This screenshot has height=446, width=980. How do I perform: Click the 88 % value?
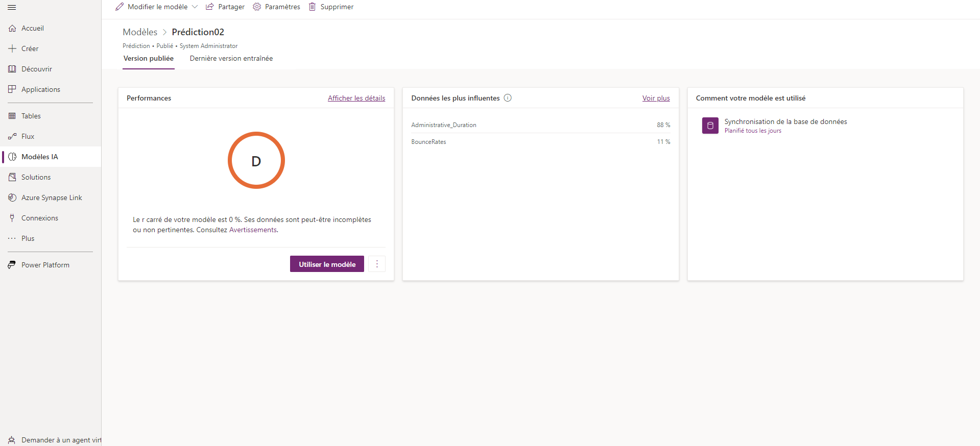point(663,125)
